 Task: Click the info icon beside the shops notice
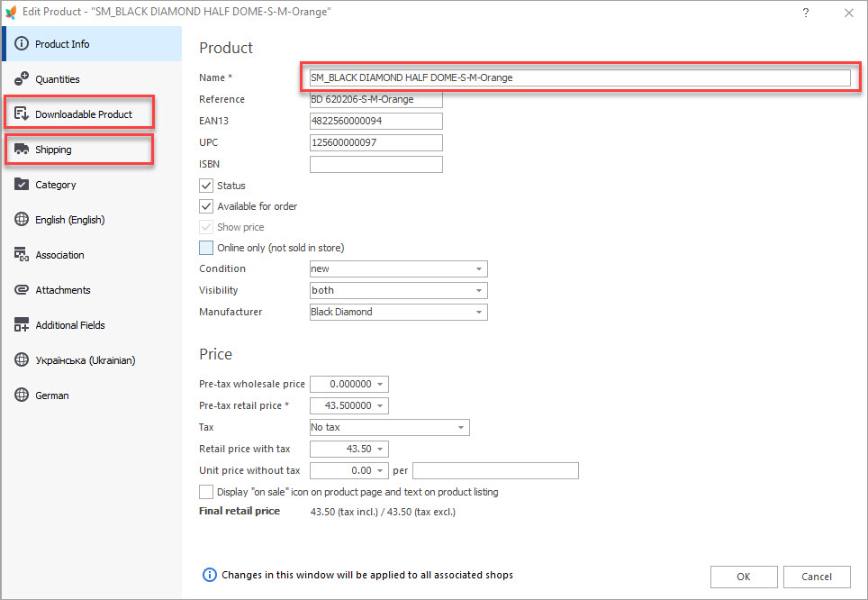click(x=210, y=575)
